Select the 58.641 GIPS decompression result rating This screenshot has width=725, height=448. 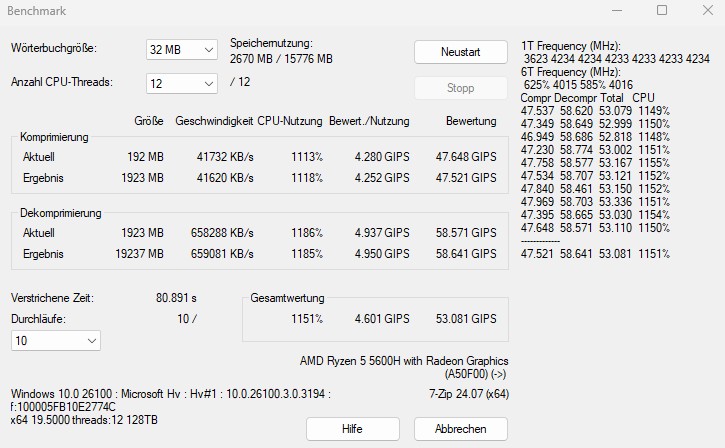(x=466, y=254)
